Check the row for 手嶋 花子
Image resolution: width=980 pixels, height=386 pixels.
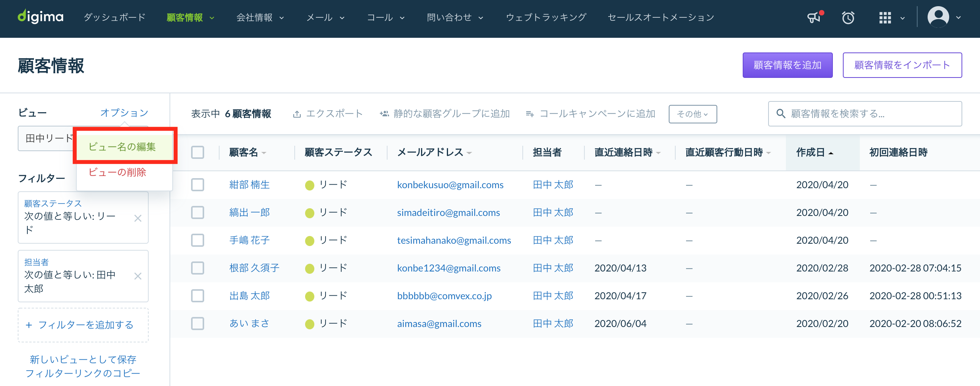pyautogui.click(x=198, y=240)
